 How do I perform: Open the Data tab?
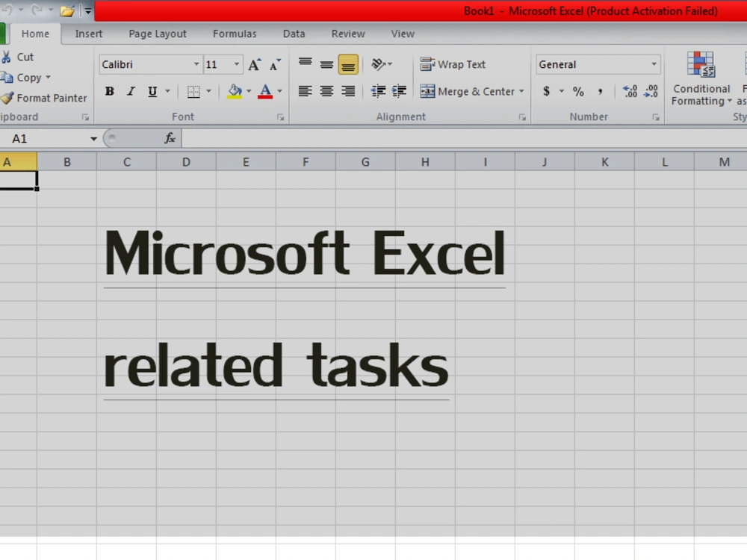point(294,34)
